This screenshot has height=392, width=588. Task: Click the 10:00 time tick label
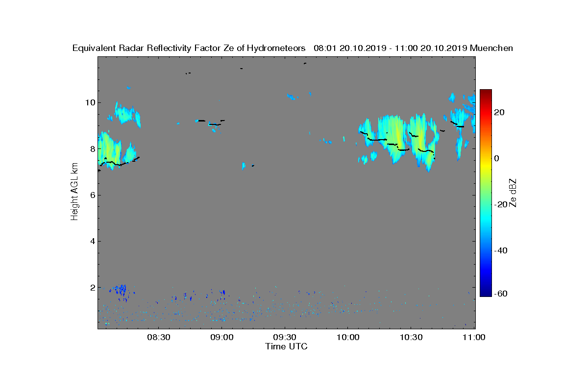[348, 337]
